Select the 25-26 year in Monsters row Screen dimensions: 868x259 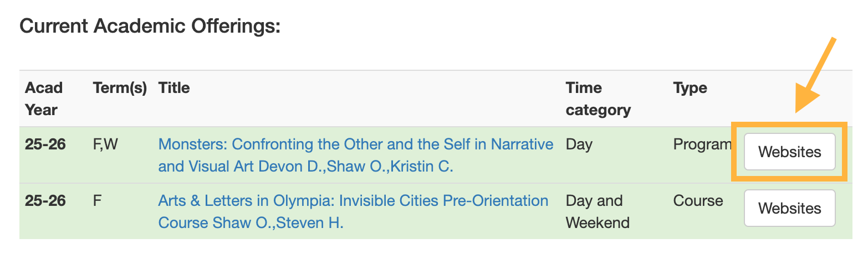pos(45,144)
